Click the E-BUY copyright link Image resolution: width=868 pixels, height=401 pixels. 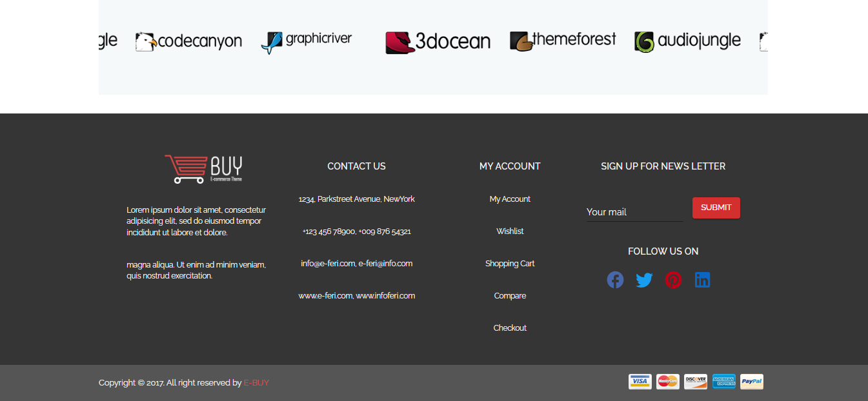point(256,382)
